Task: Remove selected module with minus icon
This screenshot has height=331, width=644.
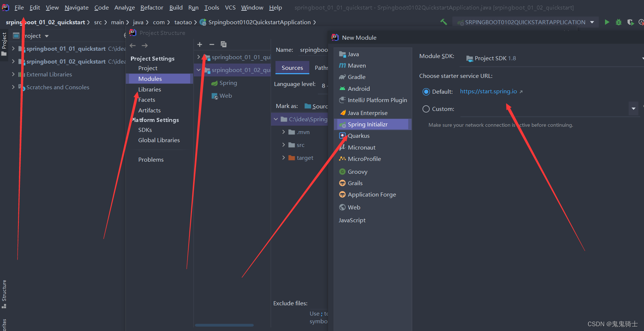Action: click(212, 44)
